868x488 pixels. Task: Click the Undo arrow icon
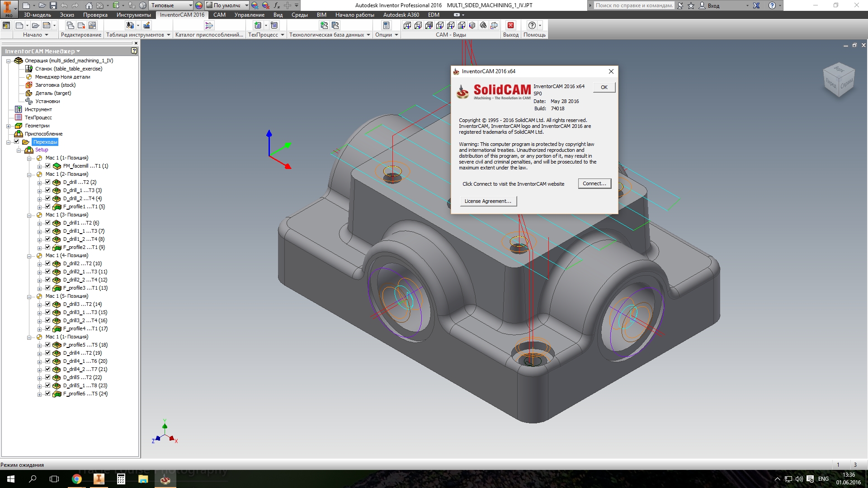[64, 5]
